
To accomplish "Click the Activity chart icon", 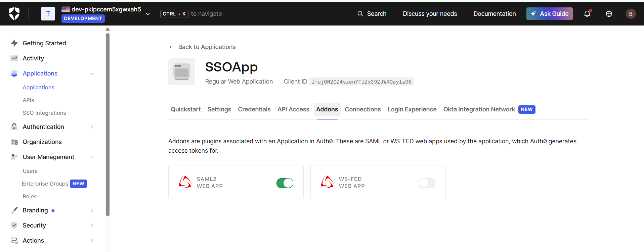I will pyautogui.click(x=14, y=58).
